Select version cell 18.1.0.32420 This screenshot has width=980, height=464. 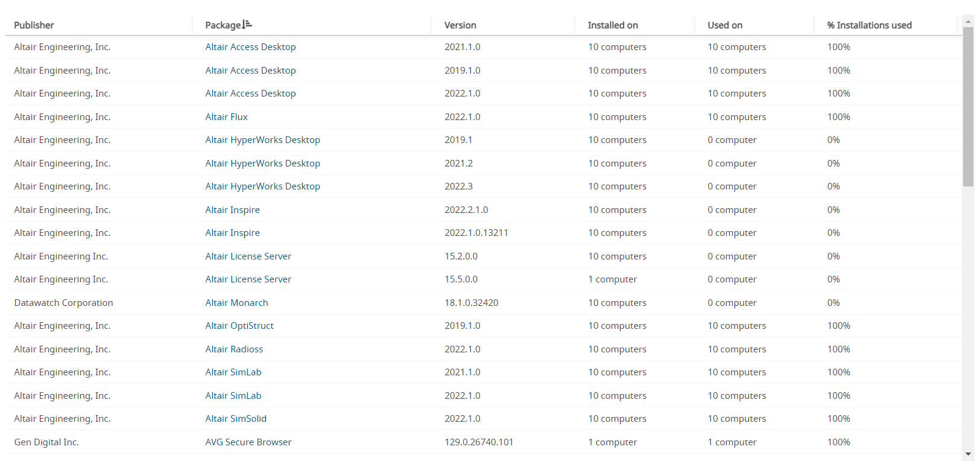point(472,303)
